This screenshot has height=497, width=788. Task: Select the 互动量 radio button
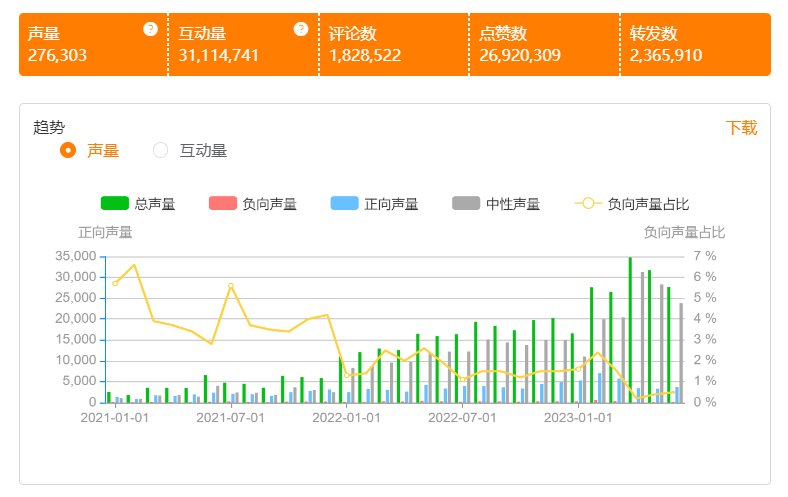160,150
